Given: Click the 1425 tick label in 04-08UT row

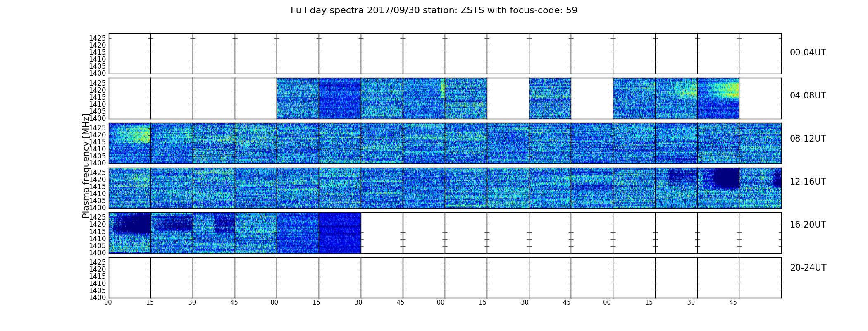Looking at the screenshot, I should click(x=98, y=83).
